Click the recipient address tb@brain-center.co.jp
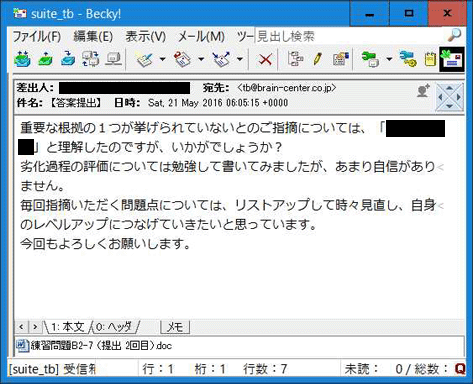This screenshot has height=384, width=473. pyautogui.click(x=287, y=88)
